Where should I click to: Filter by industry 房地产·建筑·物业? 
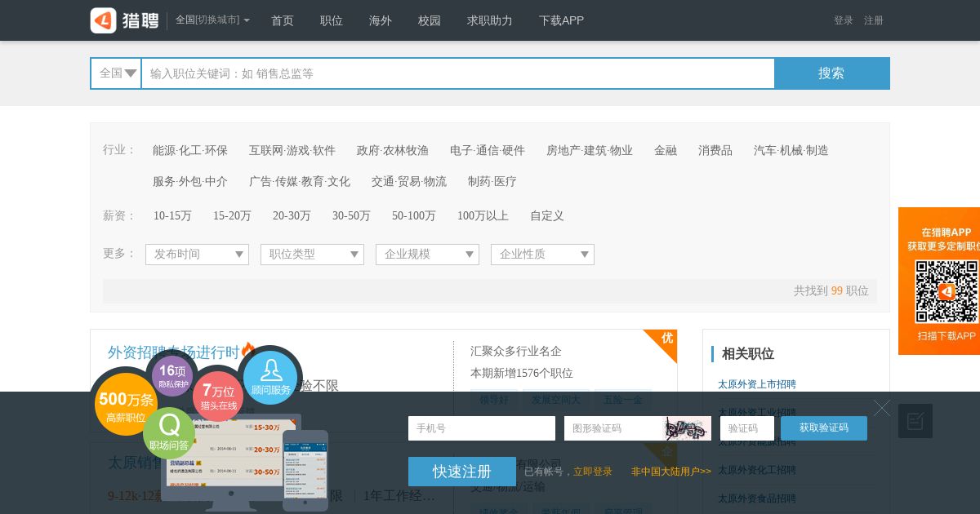[590, 150]
